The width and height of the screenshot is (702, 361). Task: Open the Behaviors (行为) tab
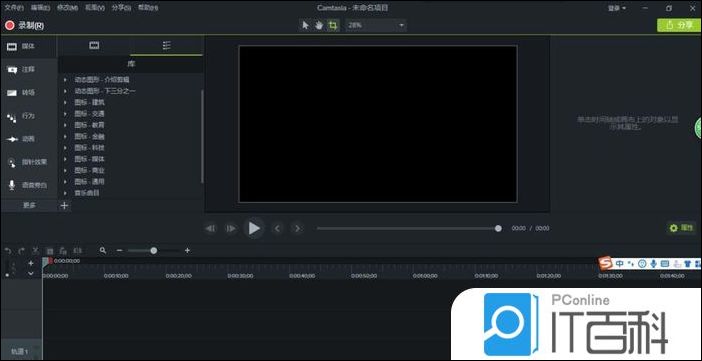(x=29, y=116)
